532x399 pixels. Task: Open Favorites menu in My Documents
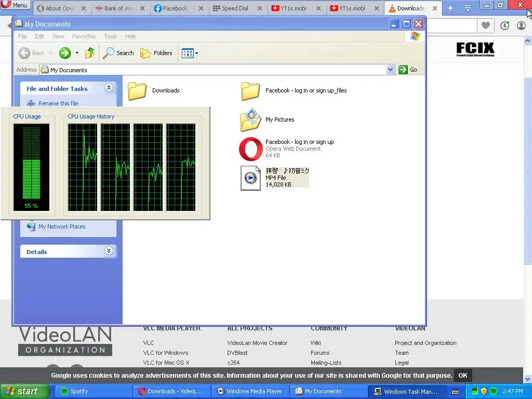pyautogui.click(x=84, y=36)
